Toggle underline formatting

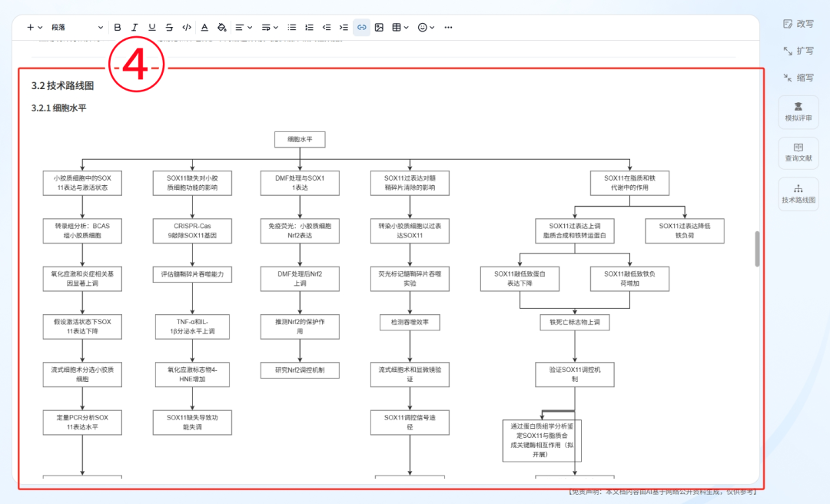[x=152, y=28]
